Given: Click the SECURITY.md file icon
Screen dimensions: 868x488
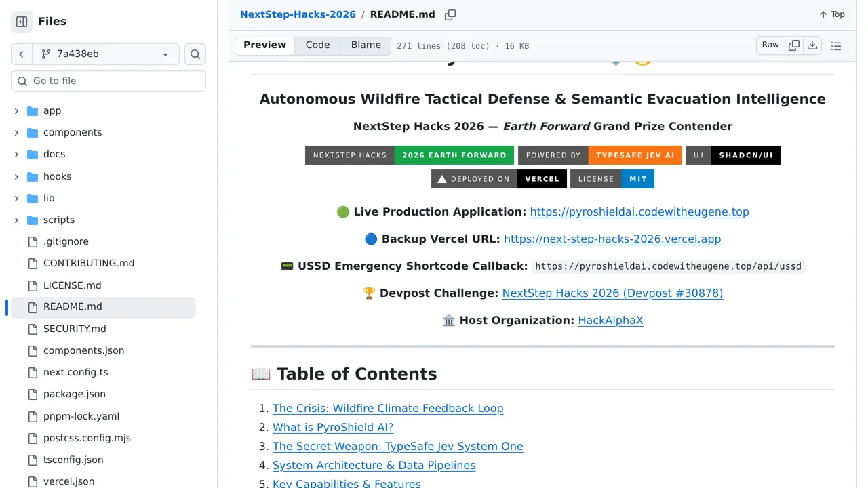Looking at the screenshot, I should [33, 329].
